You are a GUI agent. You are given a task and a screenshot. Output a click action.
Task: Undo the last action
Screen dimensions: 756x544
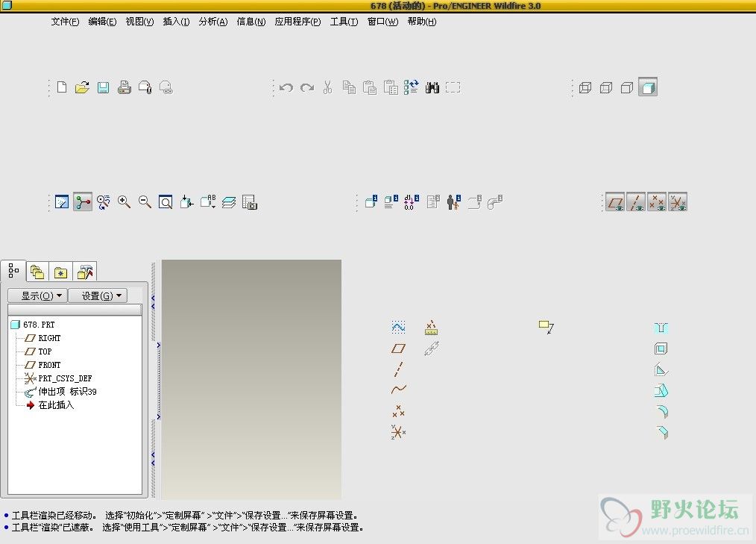(286, 87)
